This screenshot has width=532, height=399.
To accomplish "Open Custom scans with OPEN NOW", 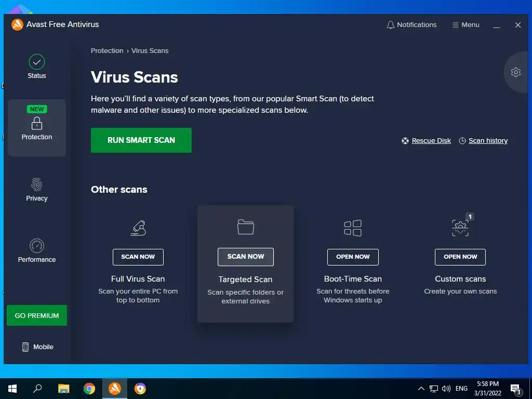I will 460,257.
